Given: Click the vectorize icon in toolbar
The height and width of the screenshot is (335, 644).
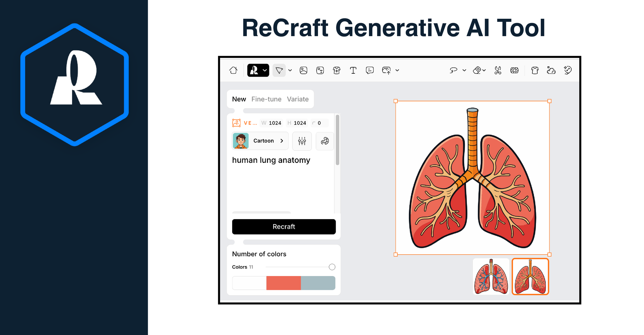Looking at the screenshot, I should pos(551,70).
